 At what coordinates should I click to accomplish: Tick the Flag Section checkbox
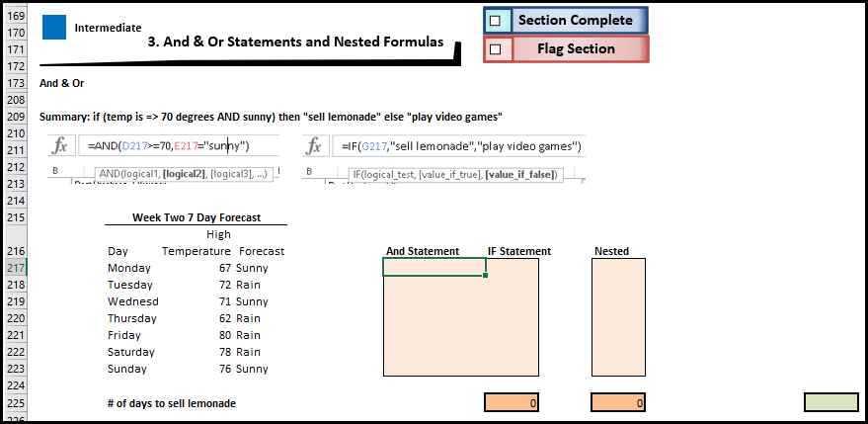tap(496, 48)
